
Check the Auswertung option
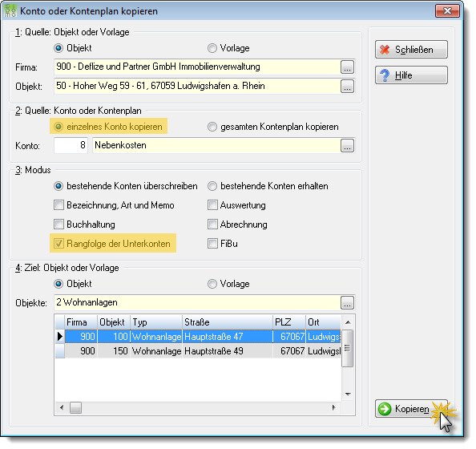click(x=212, y=205)
